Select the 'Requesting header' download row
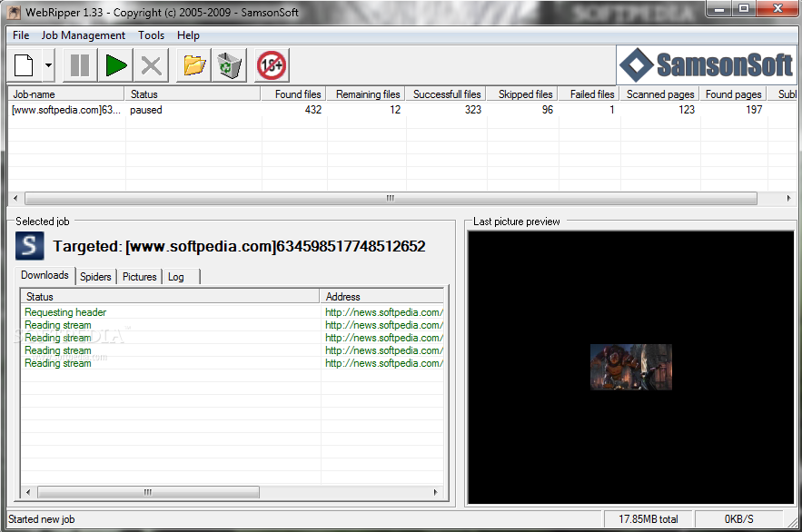Screen dimensions: 802x532 pyautogui.click(x=233, y=312)
